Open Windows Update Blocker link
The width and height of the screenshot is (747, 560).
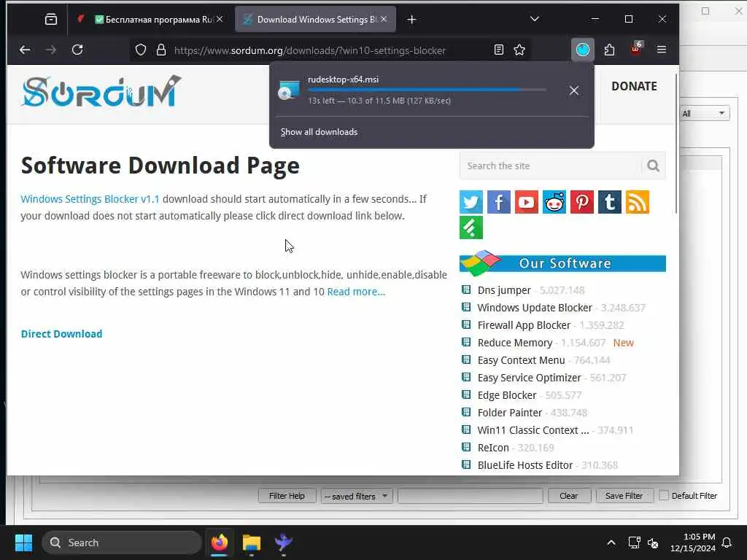pos(535,308)
